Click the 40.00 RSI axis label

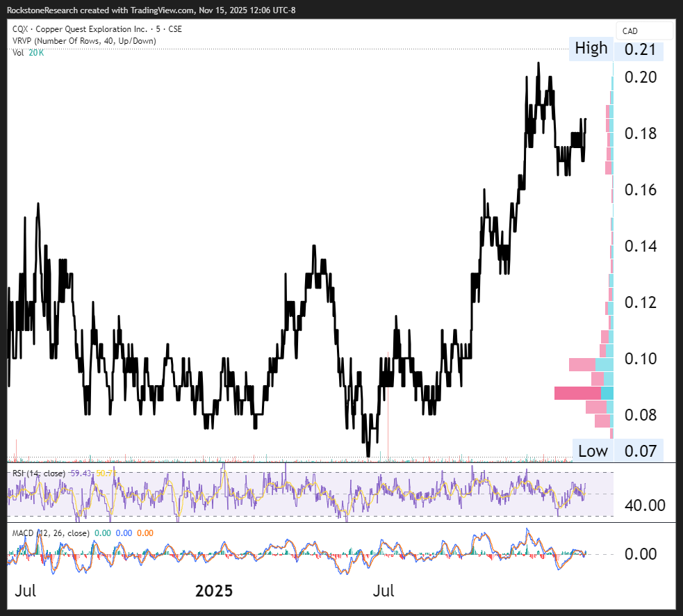click(645, 505)
